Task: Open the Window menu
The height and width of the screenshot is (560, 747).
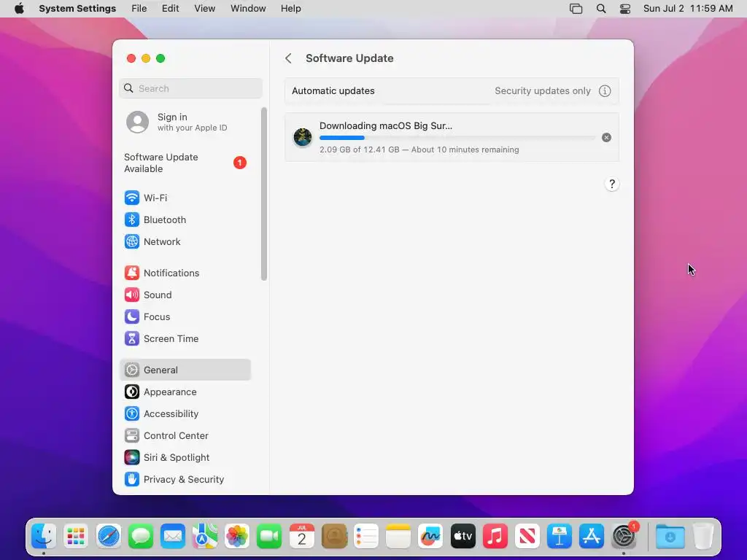Action: click(248, 9)
